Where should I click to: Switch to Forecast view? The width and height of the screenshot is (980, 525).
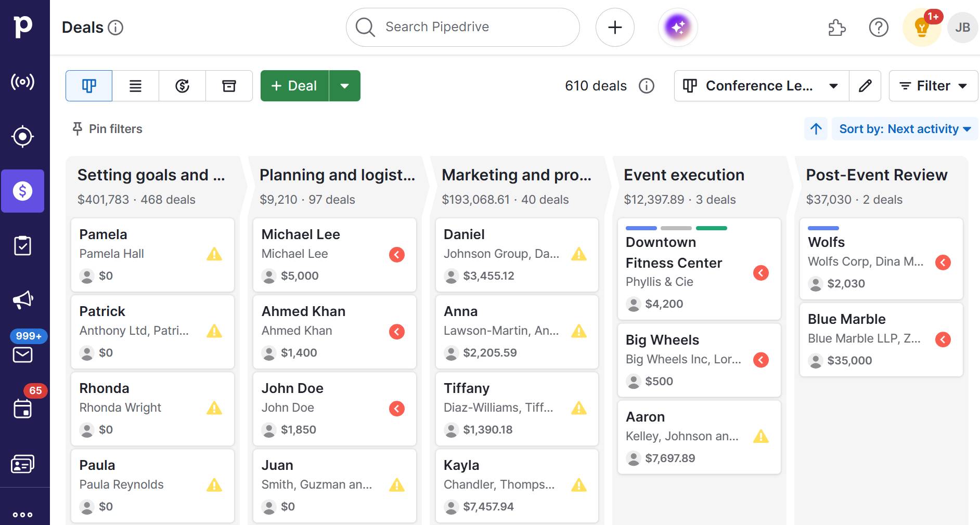183,86
